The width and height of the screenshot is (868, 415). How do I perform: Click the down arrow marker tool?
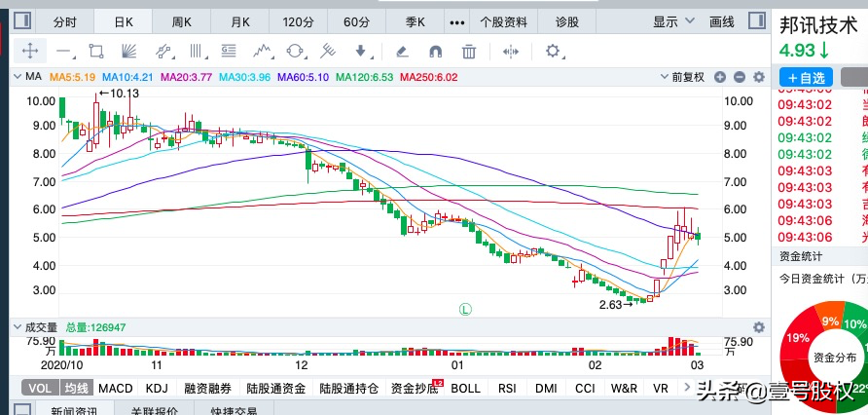tap(360, 52)
